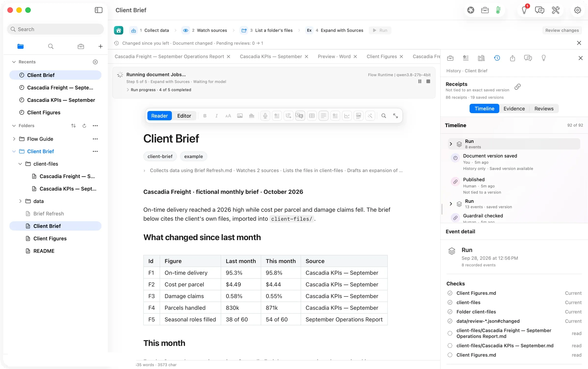Open the Preview · Word tab
This screenshot has width=588, height=369.
(x=334, y=57)
